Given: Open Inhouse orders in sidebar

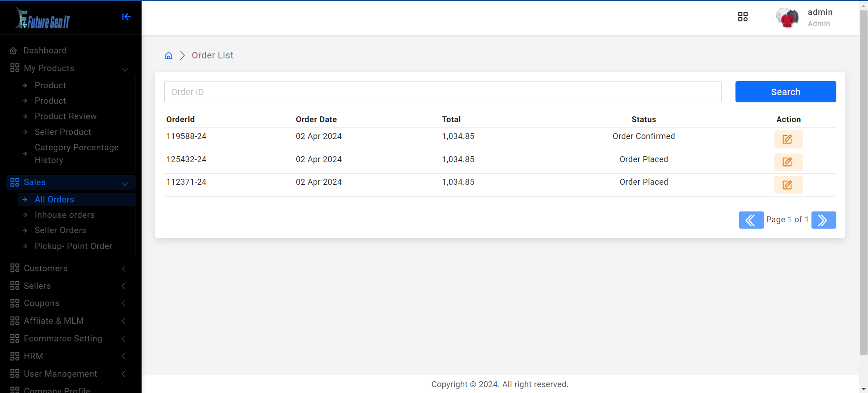Looking at the screenshot, I should tap(65, 215).
